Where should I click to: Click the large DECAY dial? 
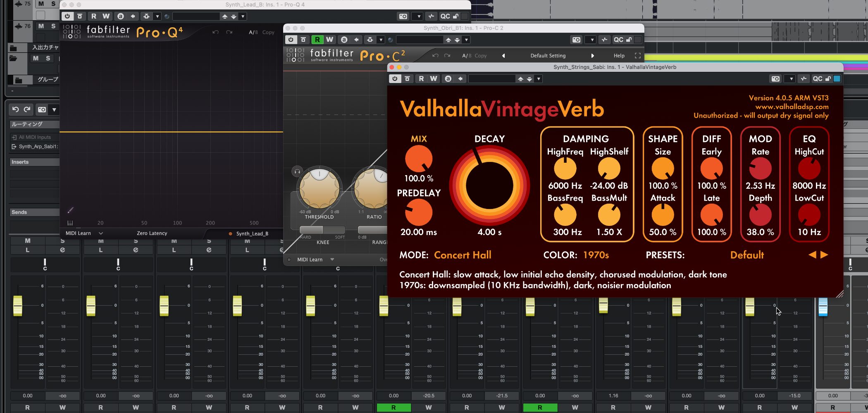pyautogui.click(x=489, y=185)
